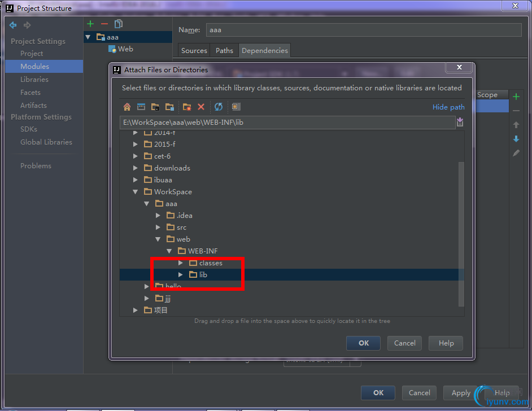Click the path field showing WEB-INF\lib

(x=287, y=123)
